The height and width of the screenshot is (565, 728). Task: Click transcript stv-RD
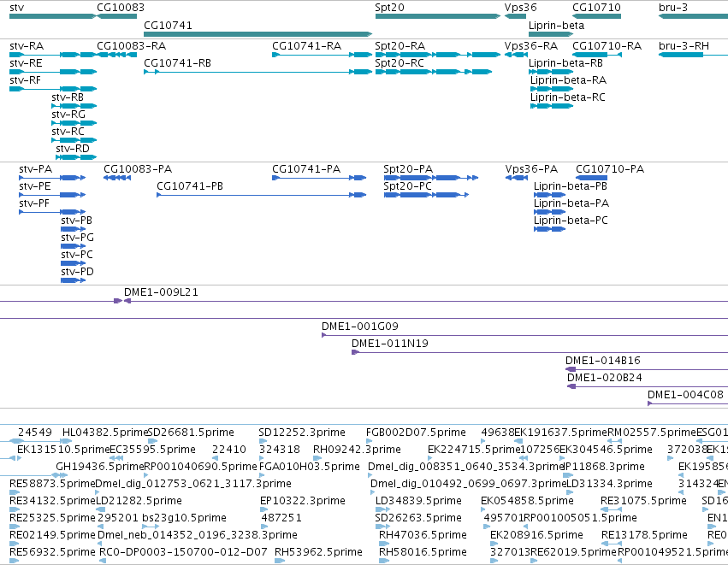[x=76, y=157]
